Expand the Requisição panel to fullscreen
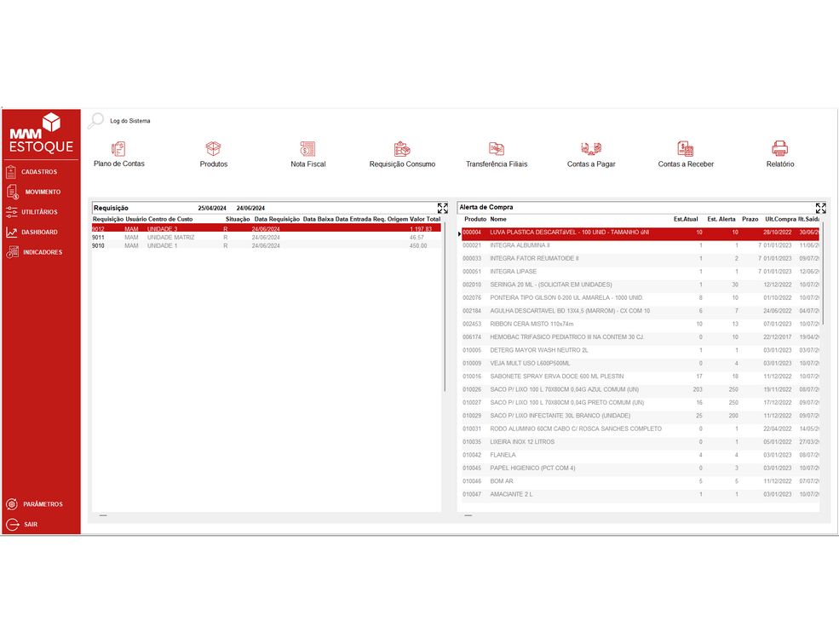Image resolution: width=839 pixels, height=644 pixels. click(442, 208)
